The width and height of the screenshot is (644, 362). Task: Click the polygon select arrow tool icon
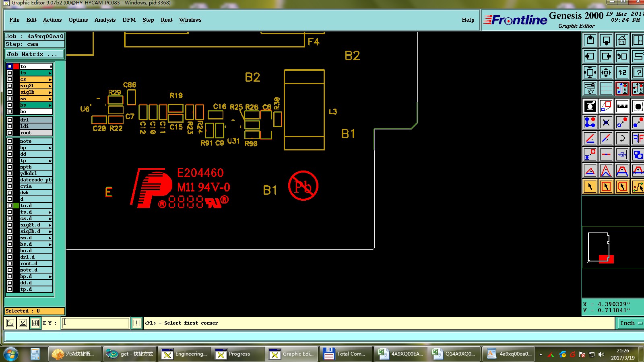click(x=622, y=187)
